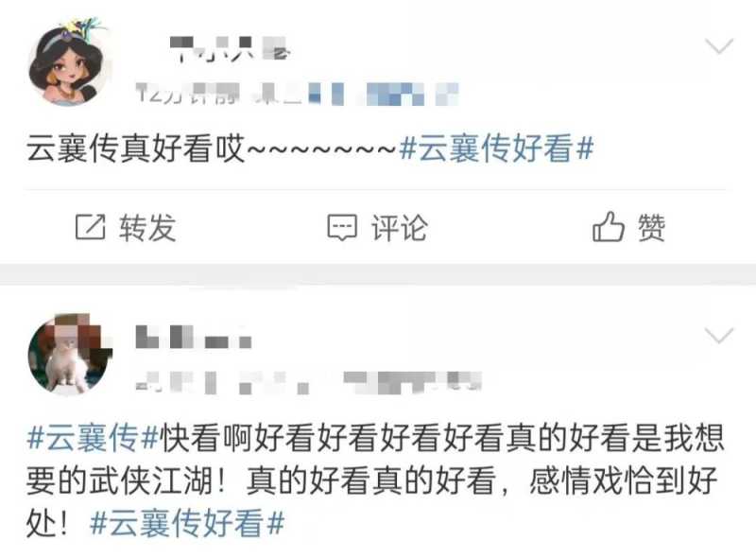Tap the thumbs-up like icon
This screenshot has height=558, width=756.
tap(609, 226)
